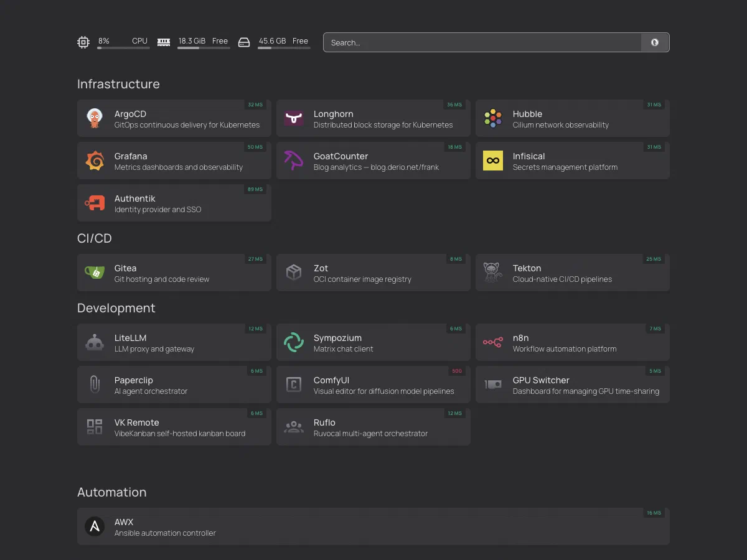Click Zot's 8 MS latency badge
The height and width of the screenshot is (560, 747).
[x=456, y=259]
